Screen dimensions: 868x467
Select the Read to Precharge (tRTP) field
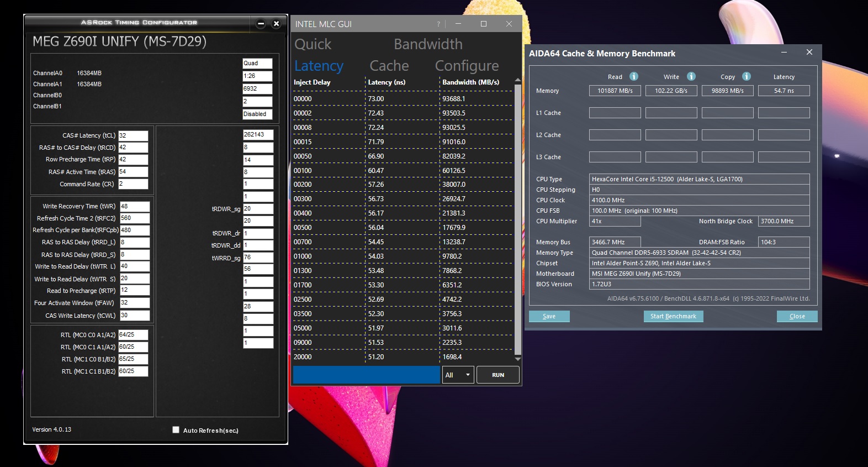pyautogui.click(x=135, y=291)
